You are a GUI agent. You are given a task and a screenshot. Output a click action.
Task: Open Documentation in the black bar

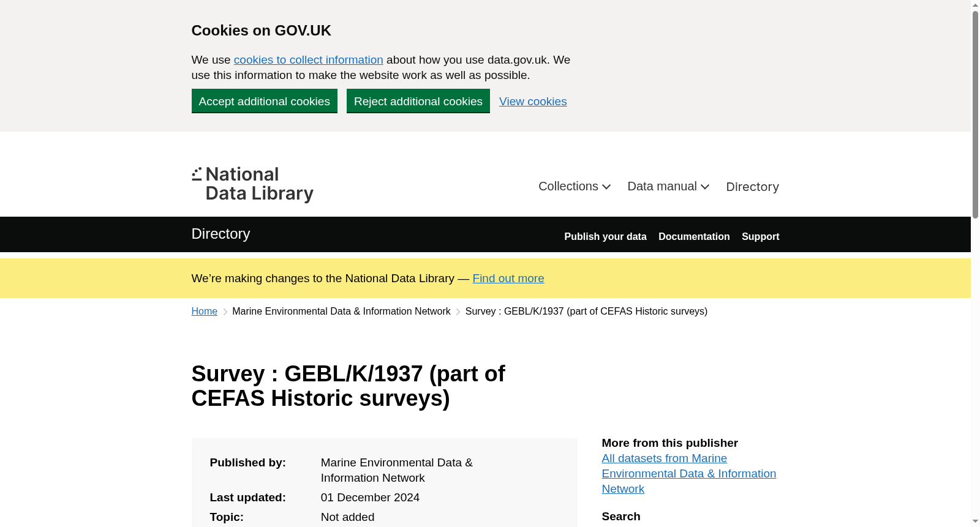pos(694,237)
